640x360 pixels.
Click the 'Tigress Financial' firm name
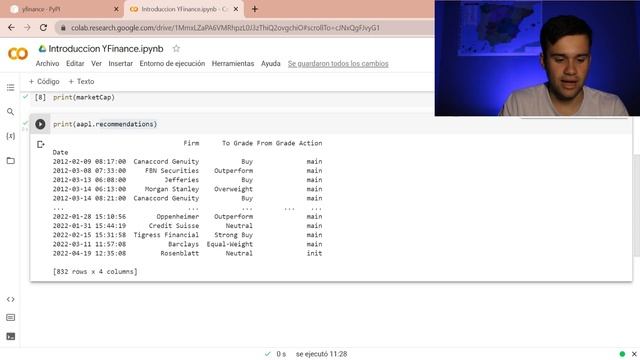[x=166, y=235]
